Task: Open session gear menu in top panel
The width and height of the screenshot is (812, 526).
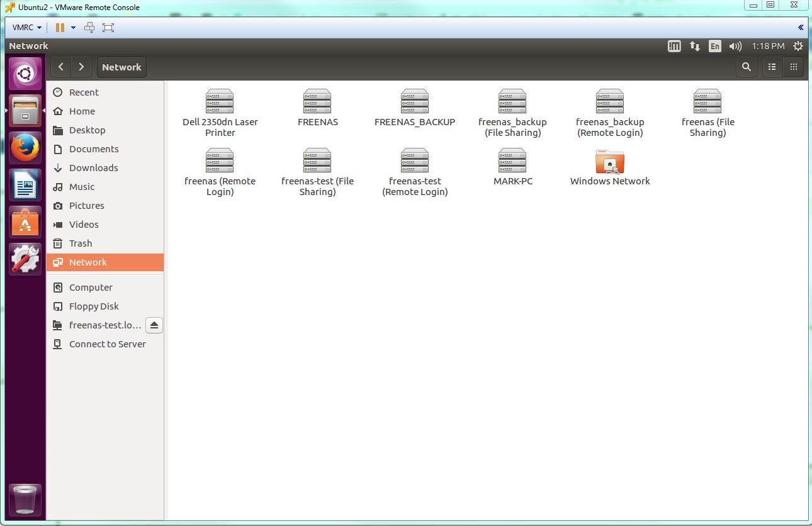Action: coord(798,46)
